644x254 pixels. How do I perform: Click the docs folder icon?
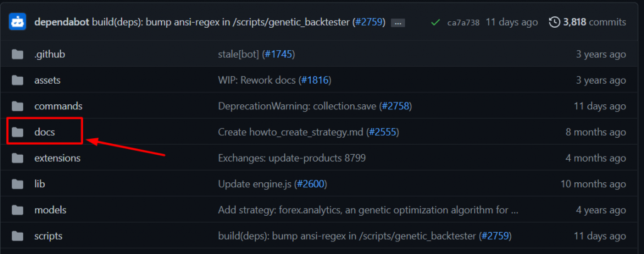17,132
